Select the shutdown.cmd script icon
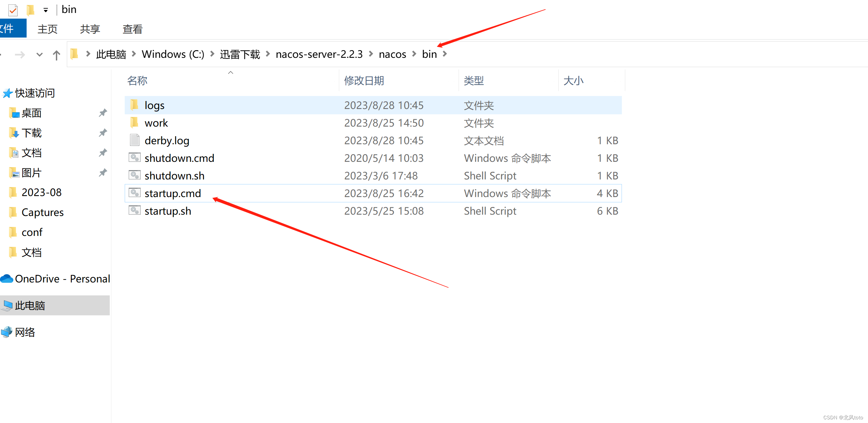This screenshot has width=868, height=423. (134, 157)
